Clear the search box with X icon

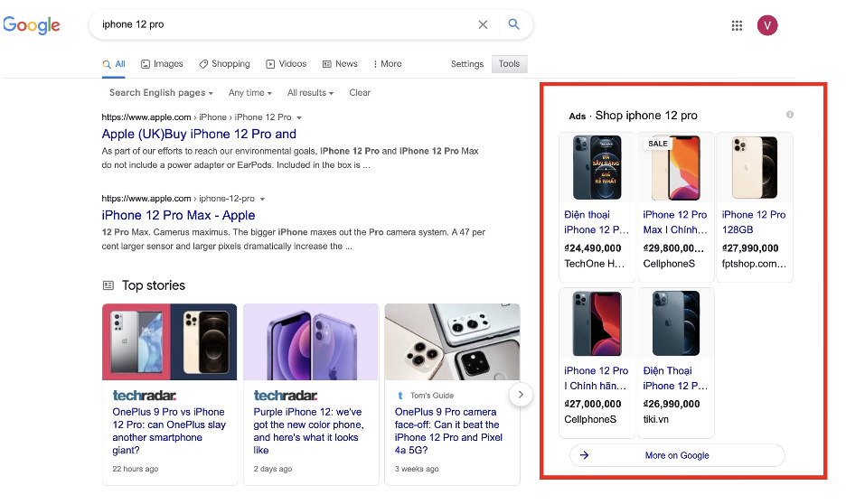(483, 25)
